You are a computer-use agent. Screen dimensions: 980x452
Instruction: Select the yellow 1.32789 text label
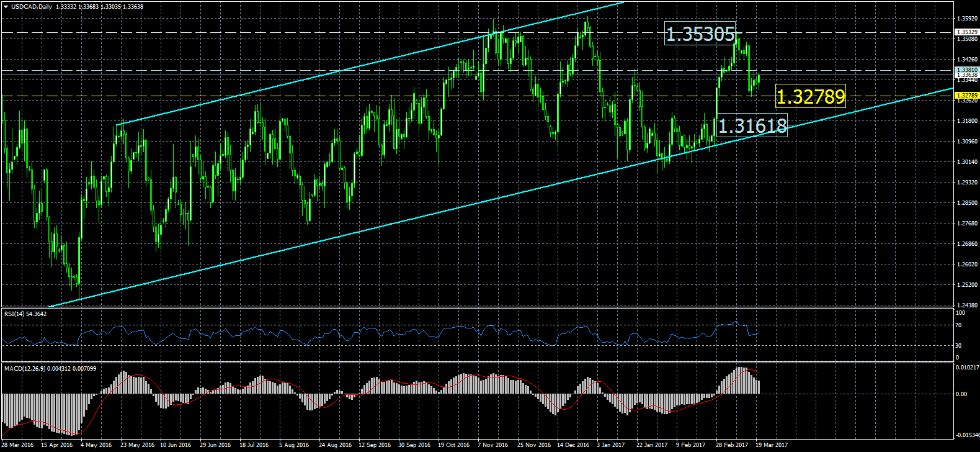pos(810,97)
